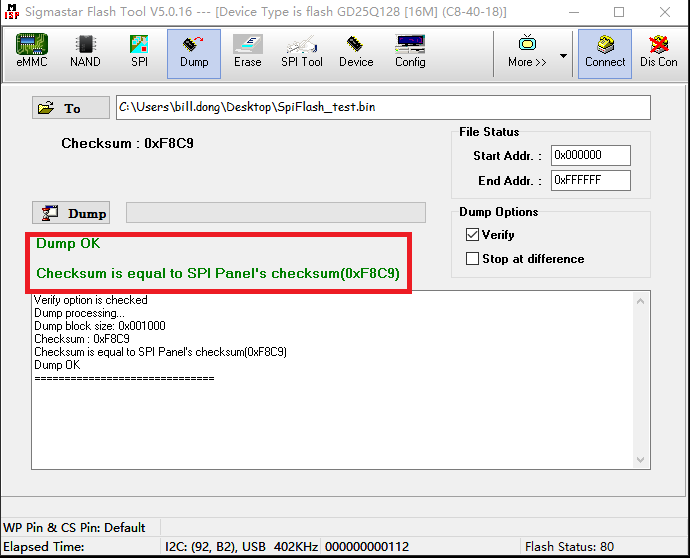This screenshot has width=690, height=558.
Task: Uncheck the Verify dump option
Action: [473, 235]
